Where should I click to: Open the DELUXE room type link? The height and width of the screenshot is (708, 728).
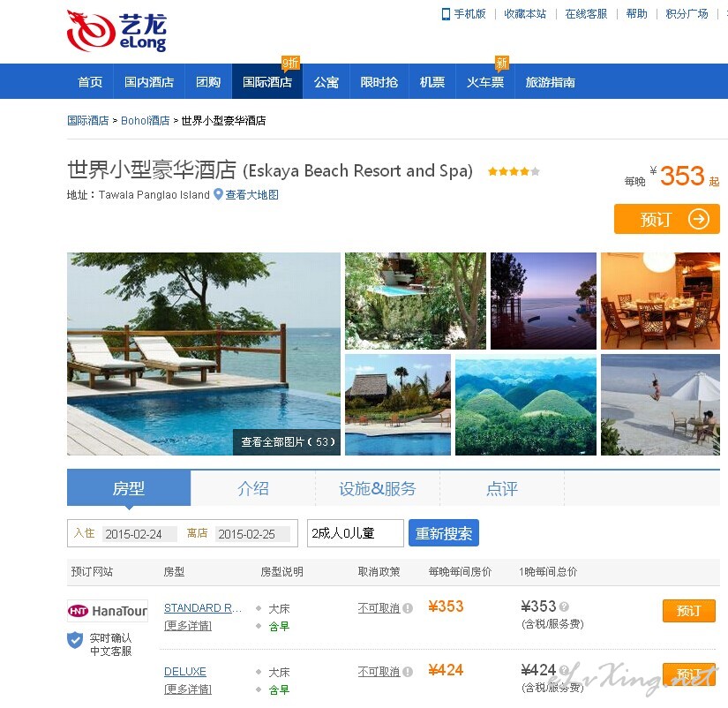coord(185,671)
